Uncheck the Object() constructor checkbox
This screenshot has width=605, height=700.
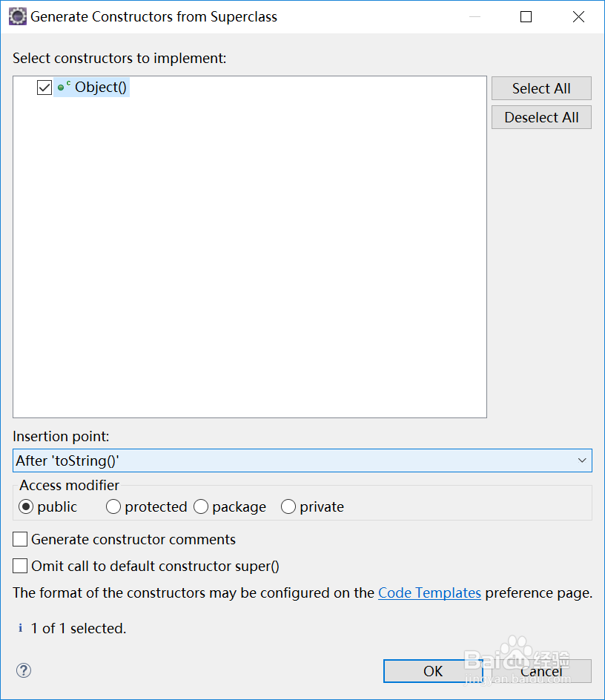click(44, 87)
